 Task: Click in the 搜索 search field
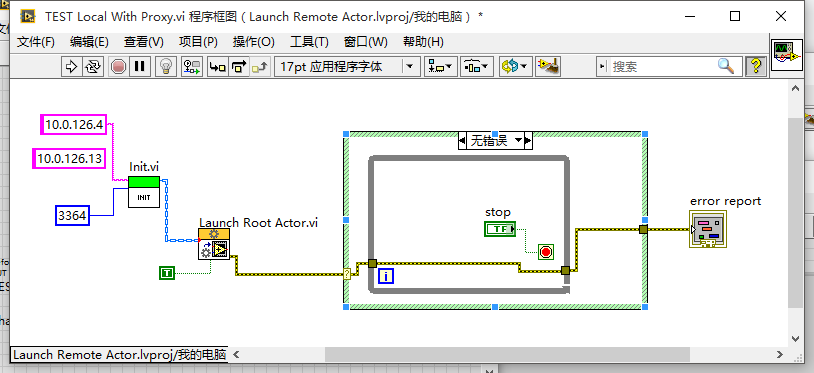tap(662, 66)
